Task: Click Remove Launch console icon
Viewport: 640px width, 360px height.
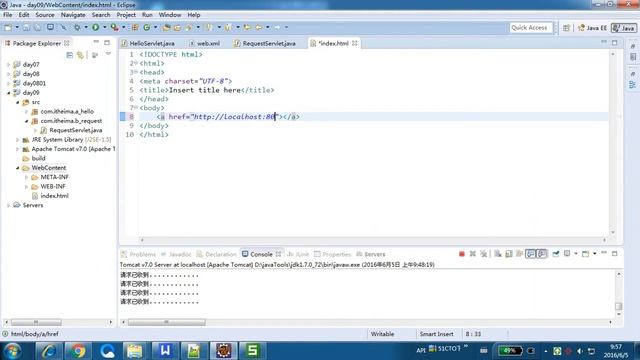Action: coord(473,254)
